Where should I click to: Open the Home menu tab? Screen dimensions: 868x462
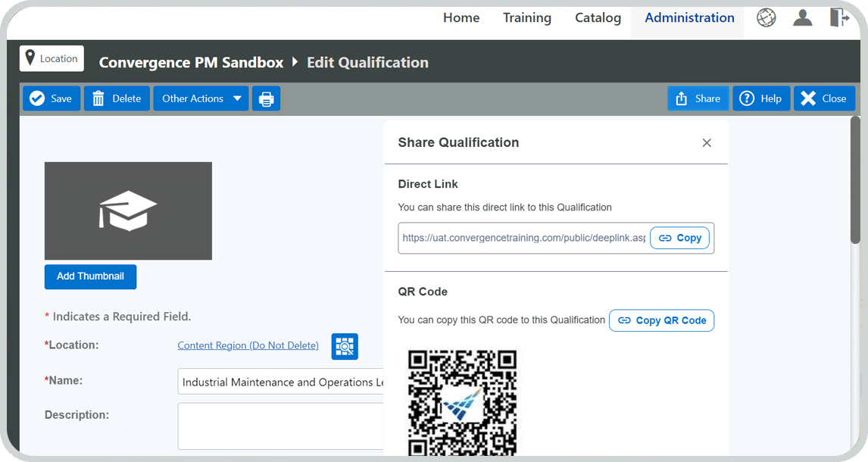pyautogui.click(x=461, y=17)
